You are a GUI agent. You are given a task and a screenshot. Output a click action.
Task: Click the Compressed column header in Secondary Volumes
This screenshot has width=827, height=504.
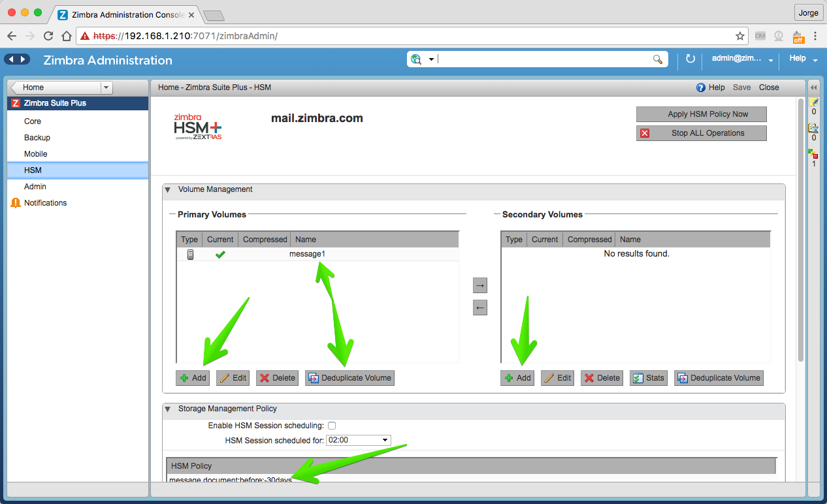click(x=589, y=240)
